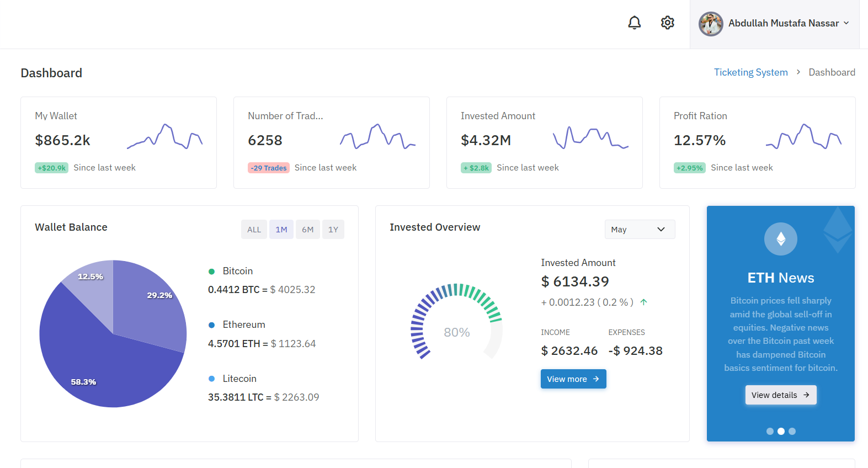Open the Abdullah Mustafa Nassar user menu
Screen dimensions: 868x468
tap(775, 24)
